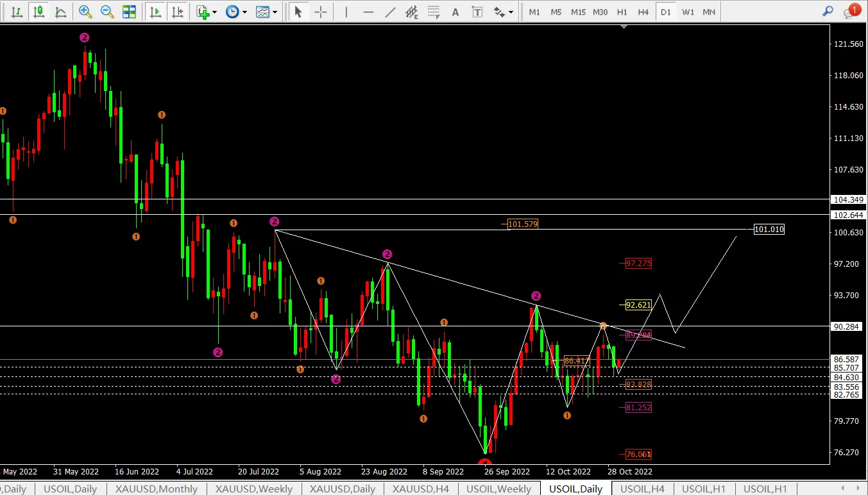Image resolution: width=868 pixels, height=495 pixels.
Task: Switch to H4 timeframe
Action: click(x=643, y=12)
